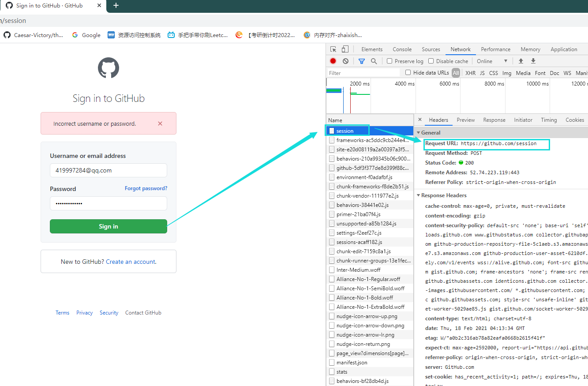588x386 pixels.
Task: Stop recording network log (red dot)
Action: coord(333,61)
